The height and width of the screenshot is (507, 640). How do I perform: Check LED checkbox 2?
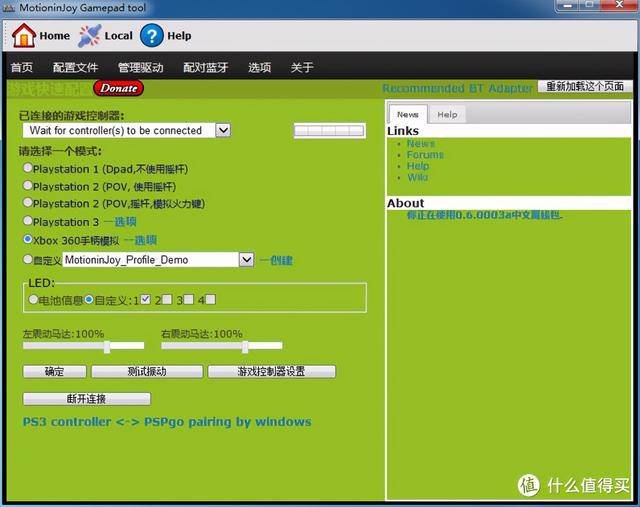pos(167,299)
